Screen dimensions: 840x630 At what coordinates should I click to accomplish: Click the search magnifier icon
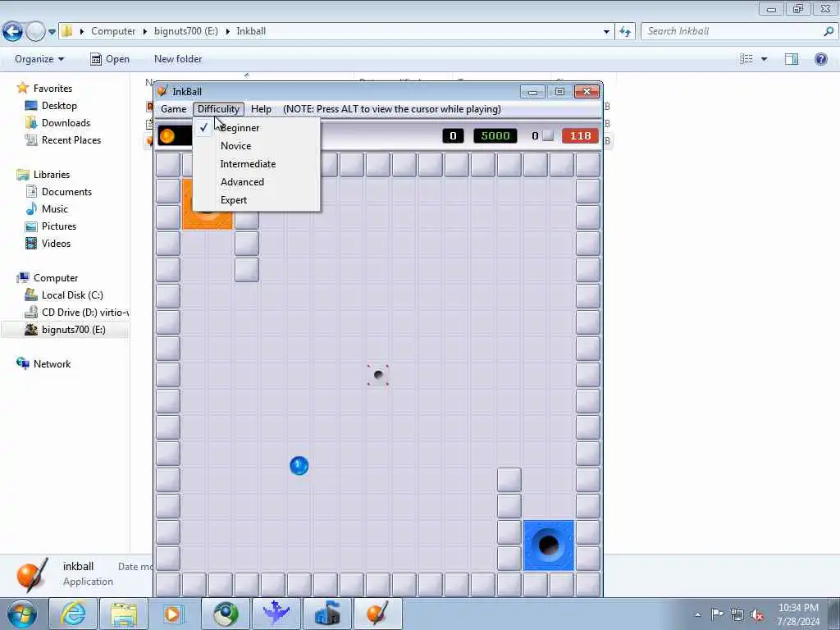click(x=829, y=31)
